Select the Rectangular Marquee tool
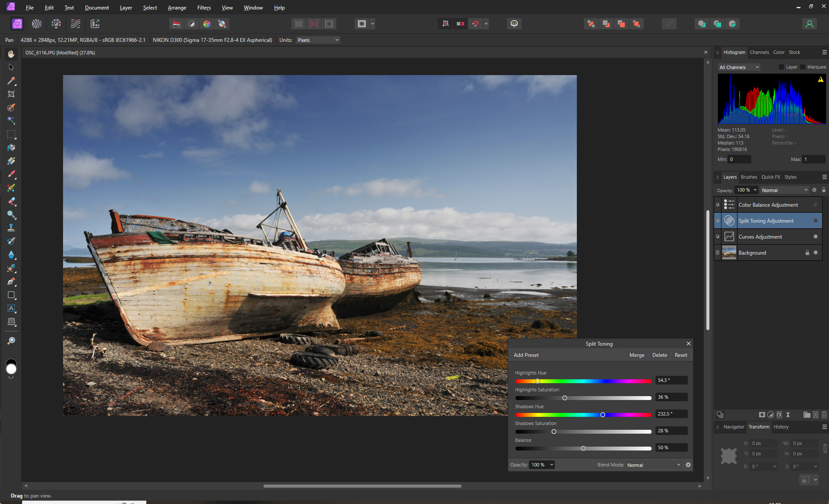This screenshot has height=504, width=829. (x=11, y=134)
